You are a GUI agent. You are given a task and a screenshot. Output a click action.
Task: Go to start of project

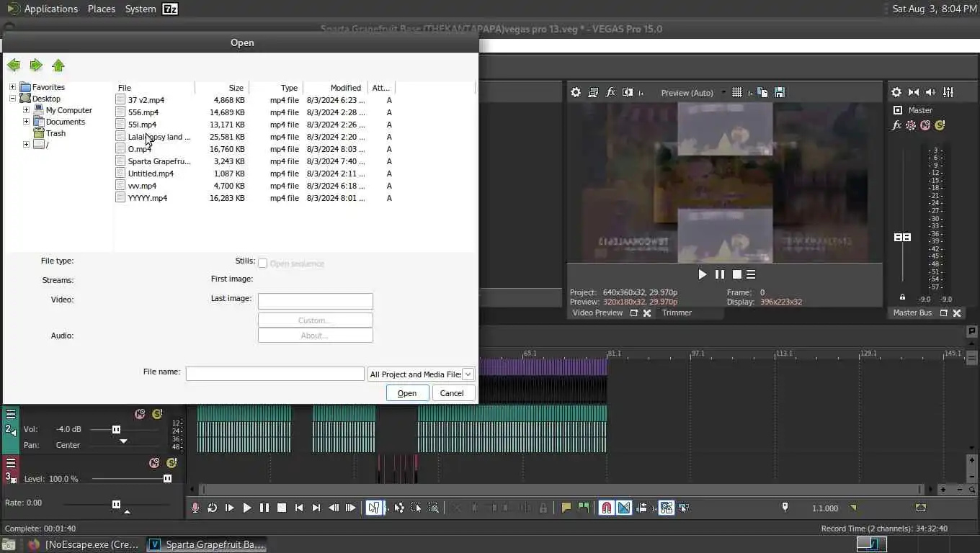(x=299, y=508)
